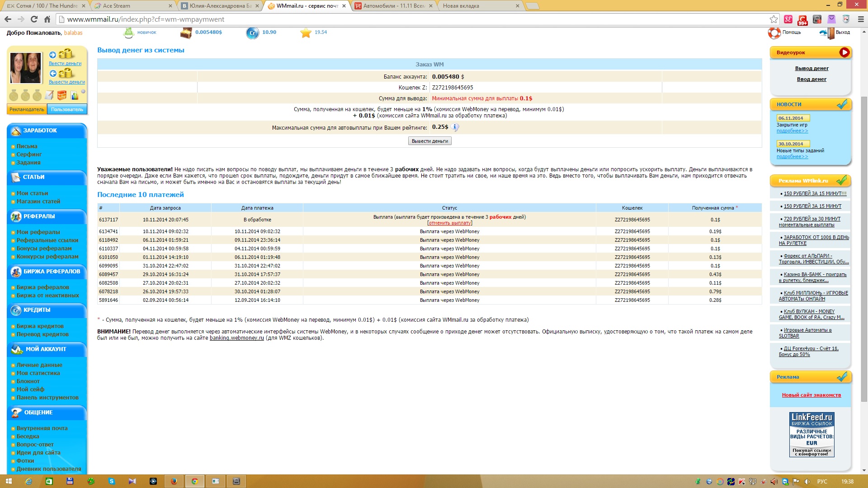The width and height of the screenshot is (868, 488).
Task: Open Мои рефералы in the sidebar
Action: tap(38, 232)
